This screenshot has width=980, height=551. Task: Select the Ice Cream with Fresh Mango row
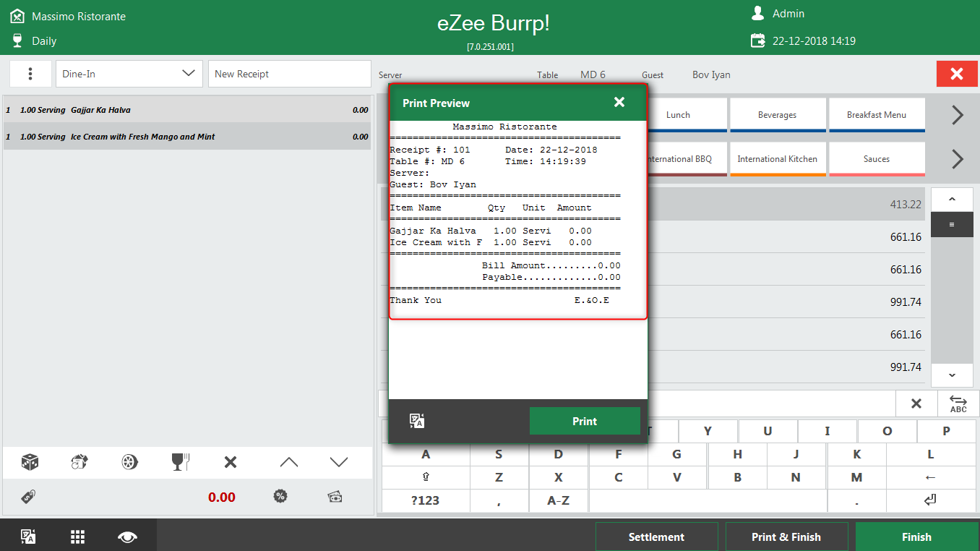[x=187, y=137]
